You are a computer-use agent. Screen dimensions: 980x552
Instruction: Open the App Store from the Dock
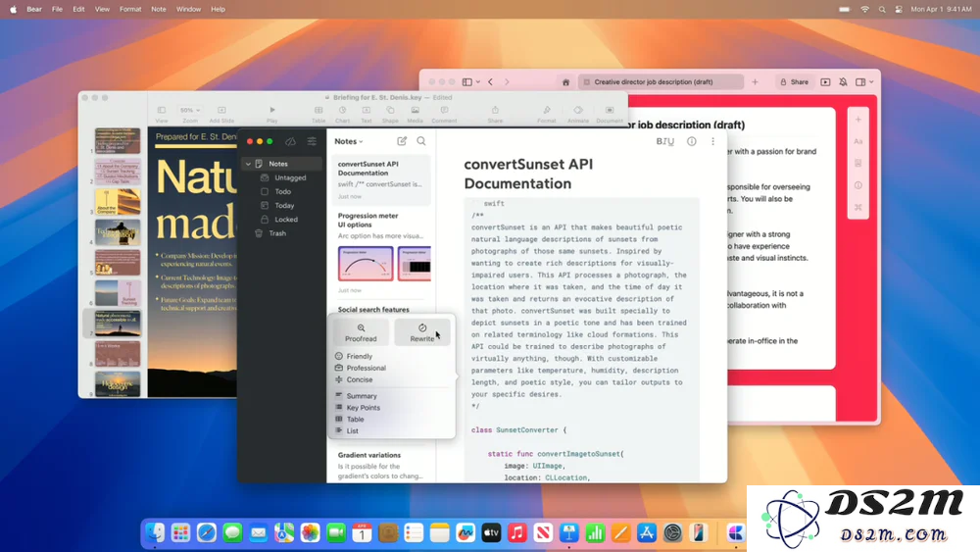(646, 532)
